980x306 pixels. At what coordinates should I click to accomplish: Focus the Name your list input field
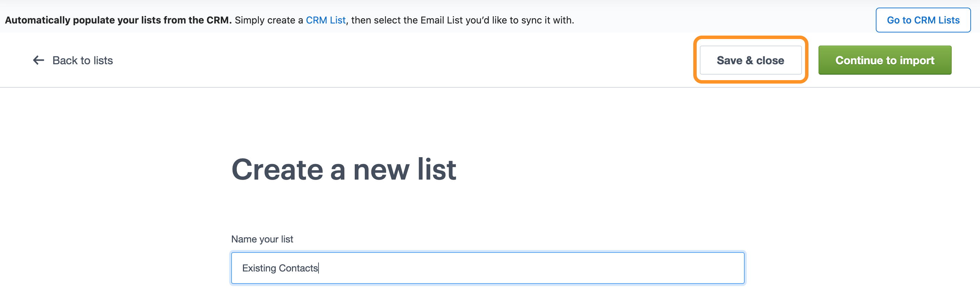click(x=487, y=268)
